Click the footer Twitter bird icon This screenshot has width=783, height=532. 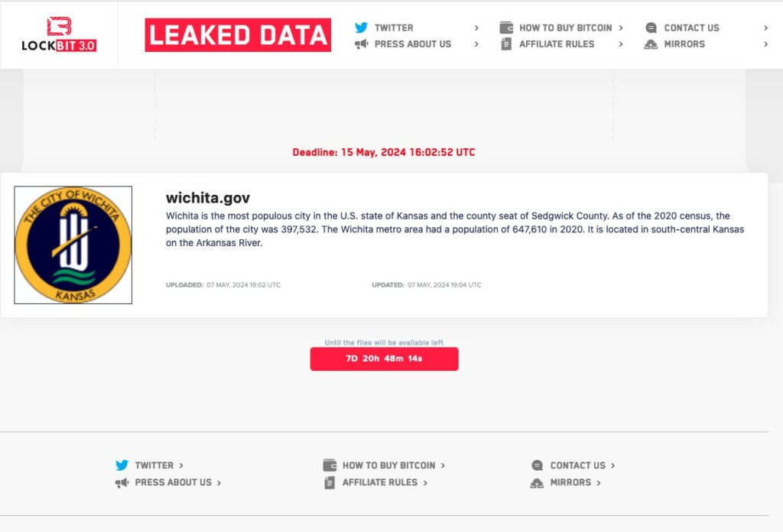(122, 465)
